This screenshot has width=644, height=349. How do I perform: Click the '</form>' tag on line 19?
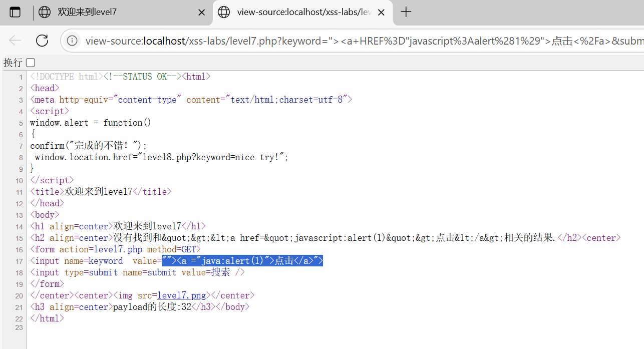click(x=47, y=284)
